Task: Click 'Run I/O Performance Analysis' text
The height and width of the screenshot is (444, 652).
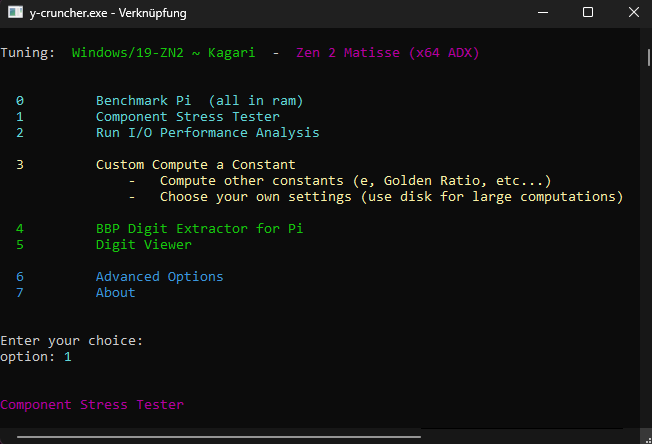Action: [207, 133]
